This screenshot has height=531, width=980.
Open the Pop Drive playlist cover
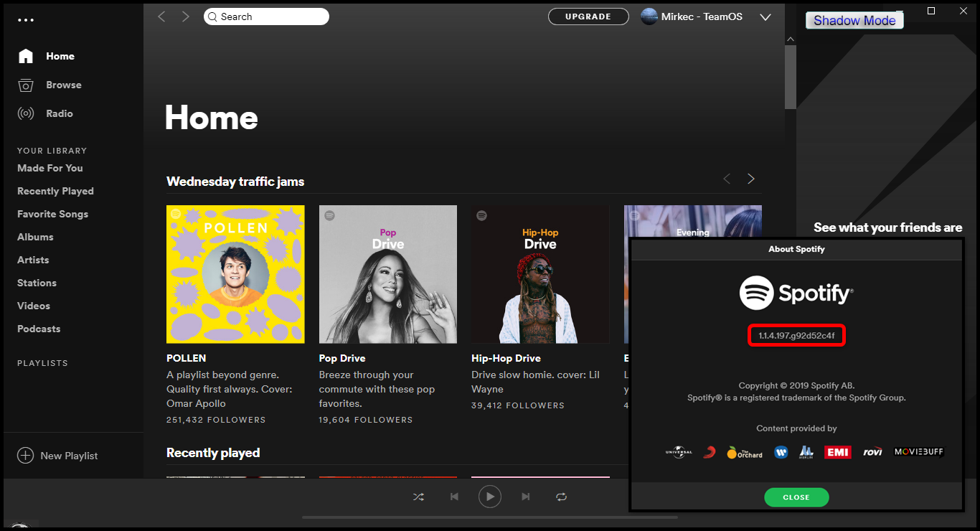point(388,274)
